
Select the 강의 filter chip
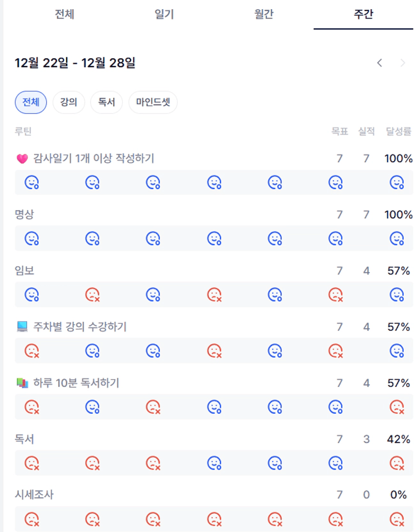pyautogui.click(x=69, y=103)
